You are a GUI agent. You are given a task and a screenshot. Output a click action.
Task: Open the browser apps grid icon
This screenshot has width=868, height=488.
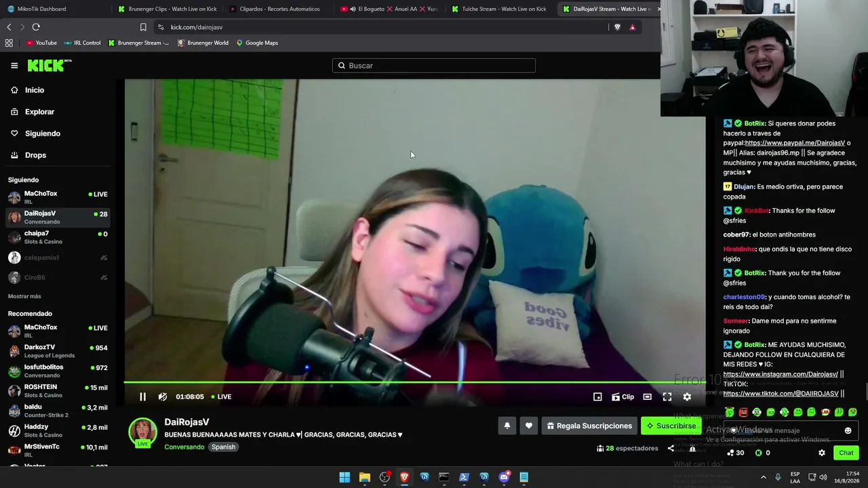tap(9, 43)
